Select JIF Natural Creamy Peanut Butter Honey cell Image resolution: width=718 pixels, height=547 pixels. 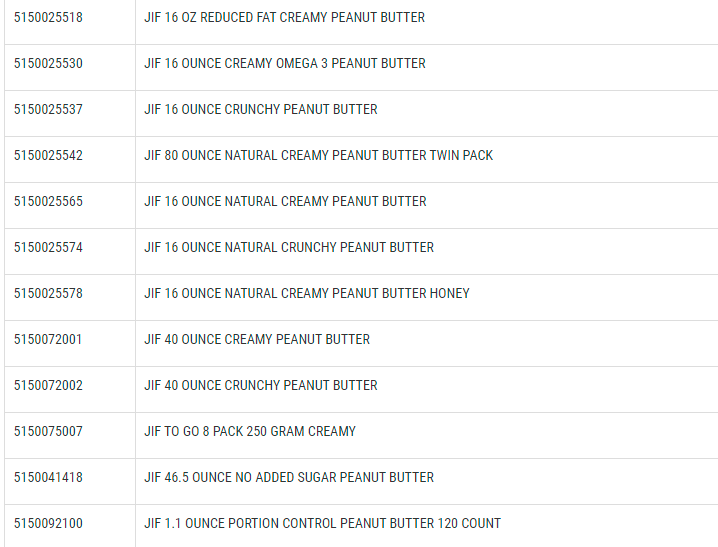[x=306, y=294]
